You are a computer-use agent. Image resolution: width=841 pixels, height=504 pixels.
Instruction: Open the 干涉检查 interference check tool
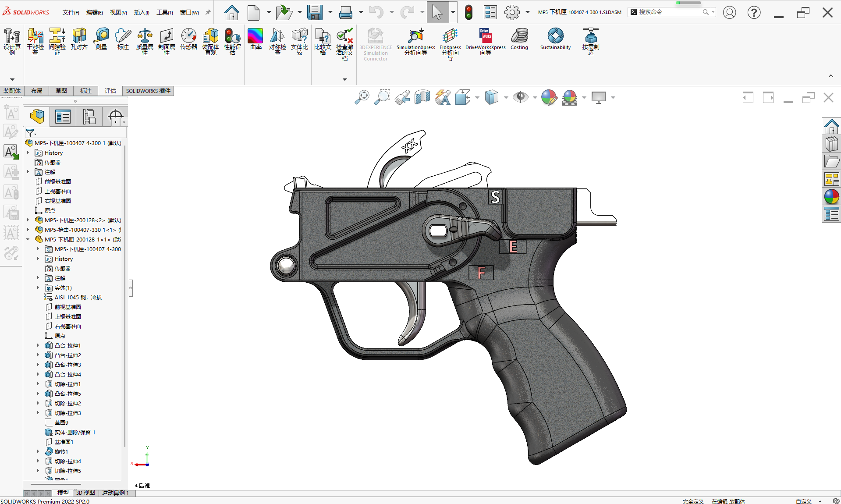[x=35, y=41]
